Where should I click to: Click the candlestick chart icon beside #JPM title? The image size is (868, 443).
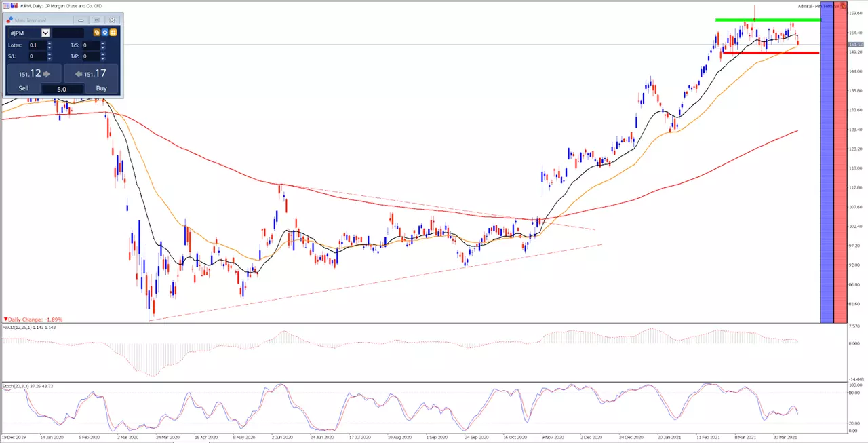[14, 6]
